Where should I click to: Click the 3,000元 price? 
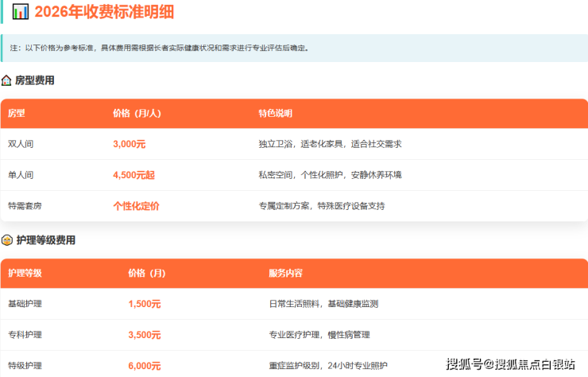coord(130,144)
